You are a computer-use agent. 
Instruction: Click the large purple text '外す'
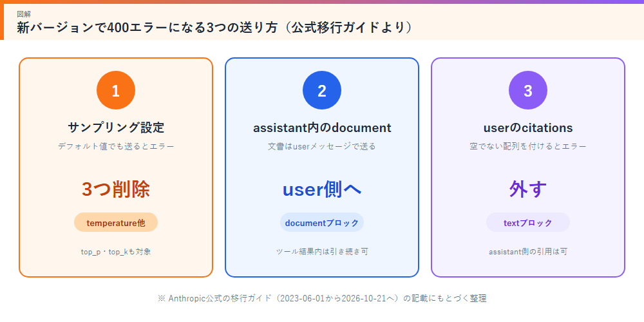[x=528, y=189]
